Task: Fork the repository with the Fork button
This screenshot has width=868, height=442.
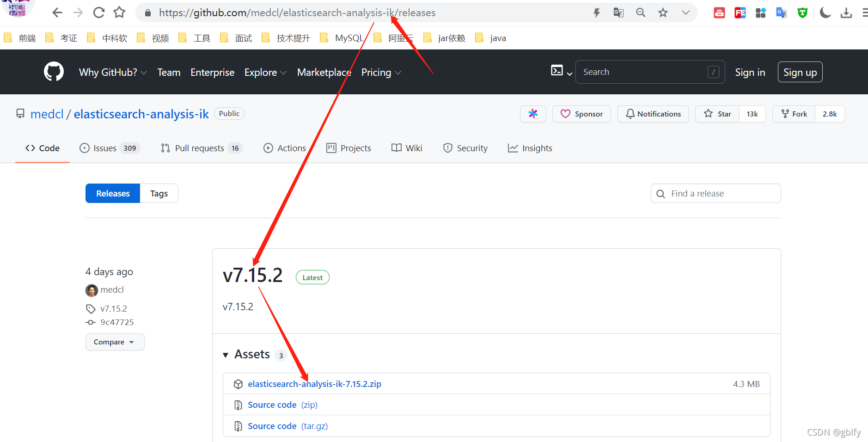Action: [794, 114]
